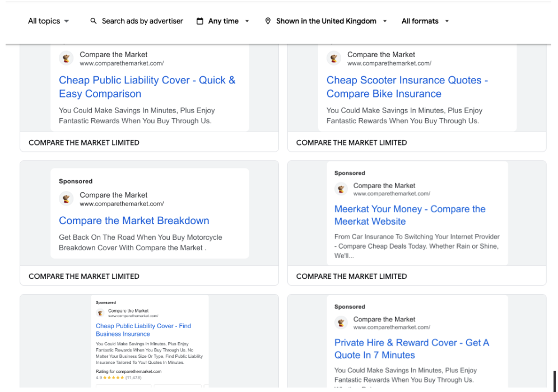This screenshot has width=558, height=392.
Task: Click URL in Scooter Insurance ad
Action: point(389,63)
